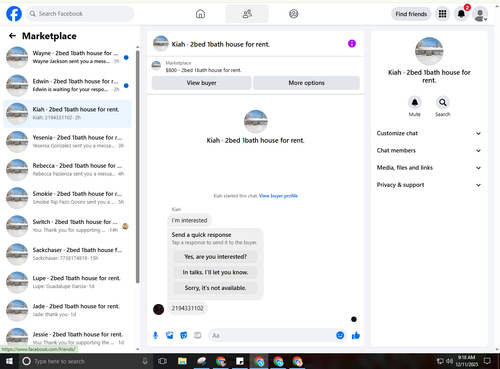Image resolution: width=500 pixels, height=369 pixels.
Task: Open the Groups tab icon
Action: (294, 14)
